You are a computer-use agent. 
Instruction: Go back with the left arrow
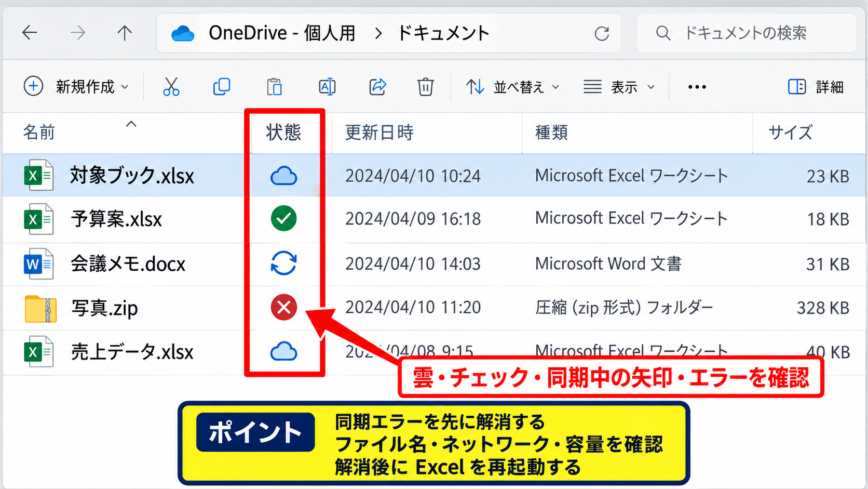tap(30, 33)
